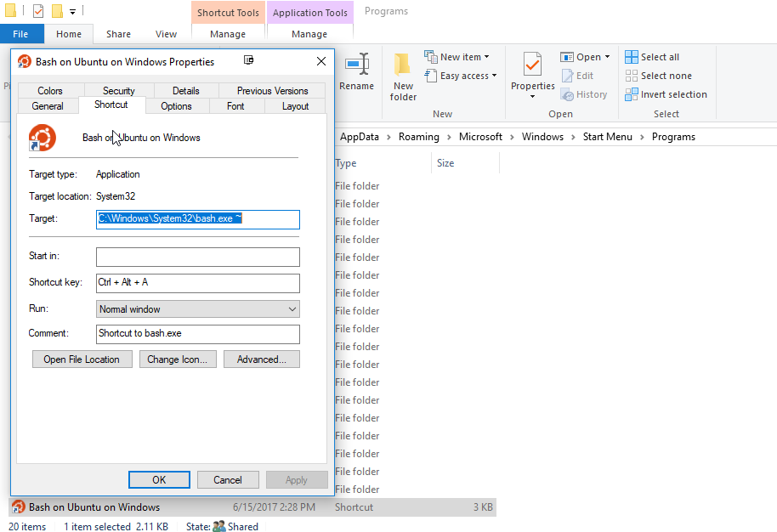This screenshot has width=777, height=532.
Task: Click the shortcut name field in dialog
Action: click(x=141, y=138)
